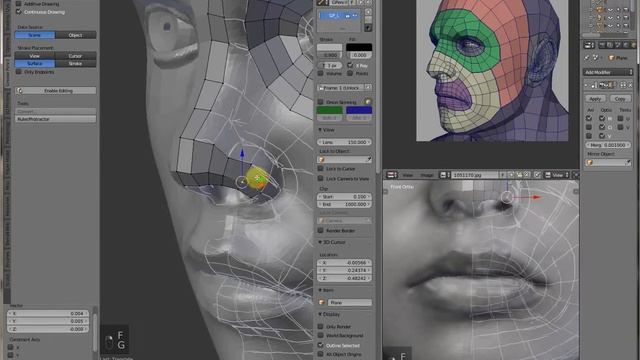Enable Lock to Cursor checkbox
640x360 pixels.
tap(320, 169)
